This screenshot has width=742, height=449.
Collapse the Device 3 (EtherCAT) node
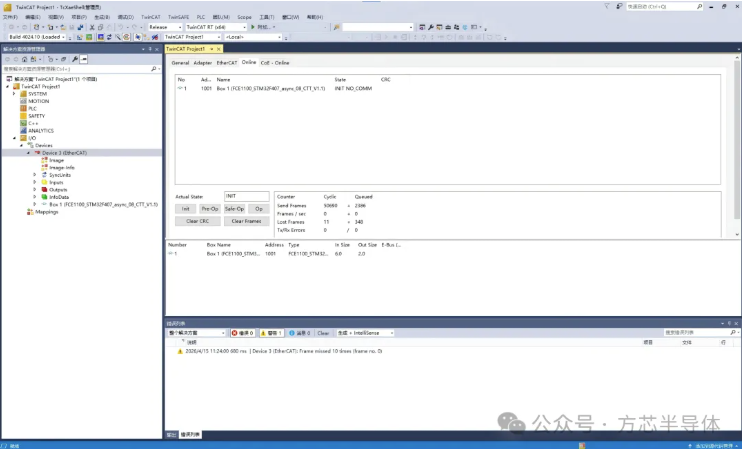pyautogui.click(x=28, y=153)
